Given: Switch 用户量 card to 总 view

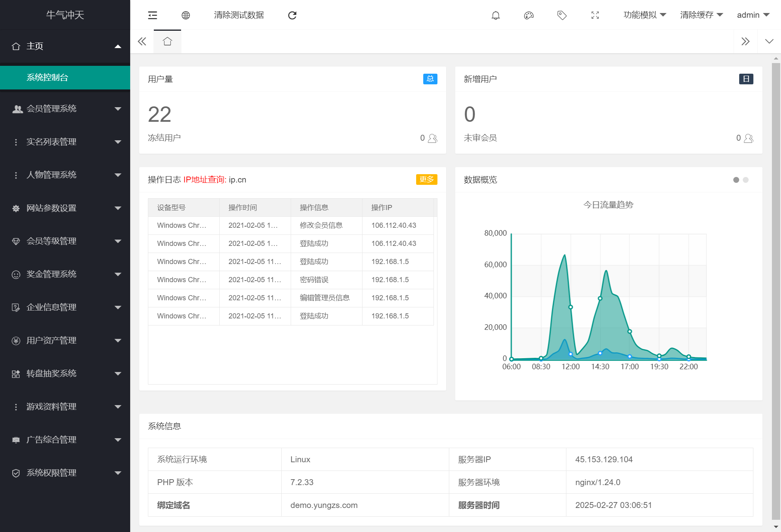Looking at the screenshot, I should (x=430, y=79).
